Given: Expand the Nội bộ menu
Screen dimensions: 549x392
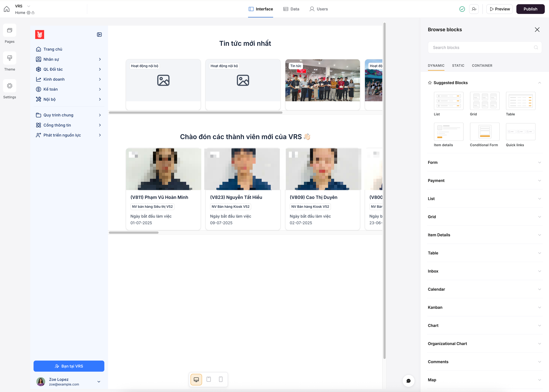Looking at the screenshot, I should click(69, 99).
